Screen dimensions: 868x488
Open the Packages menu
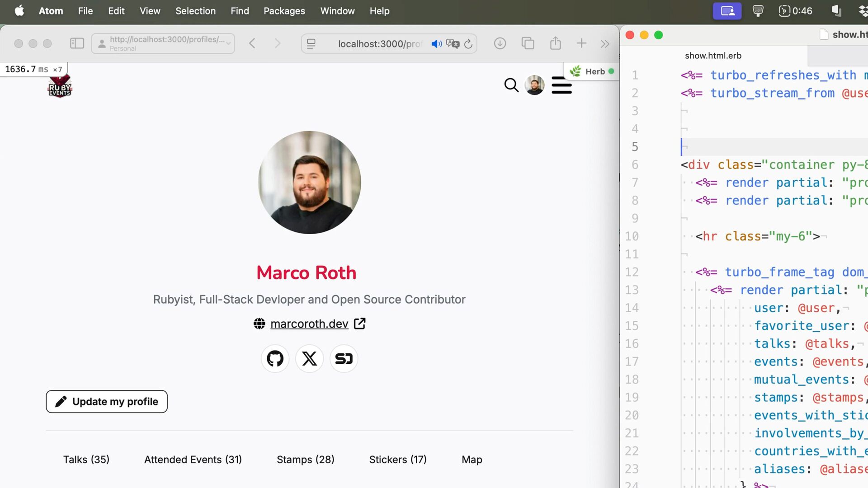click(x=284, y=11)
